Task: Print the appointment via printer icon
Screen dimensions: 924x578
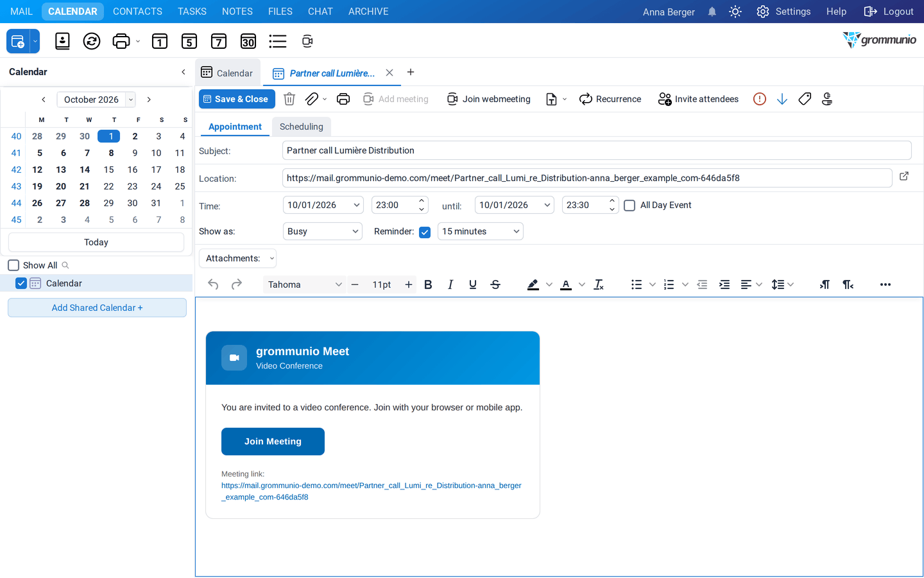Action: [x=343, y=99]
